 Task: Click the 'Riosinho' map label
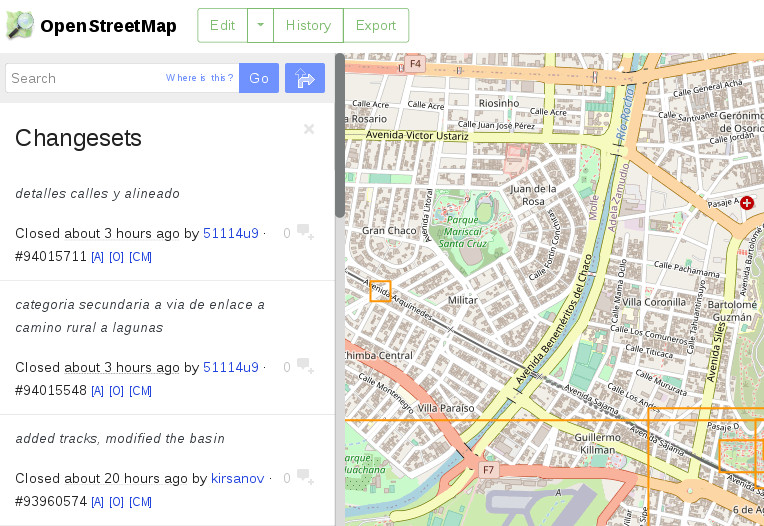[x=499, y=103]
